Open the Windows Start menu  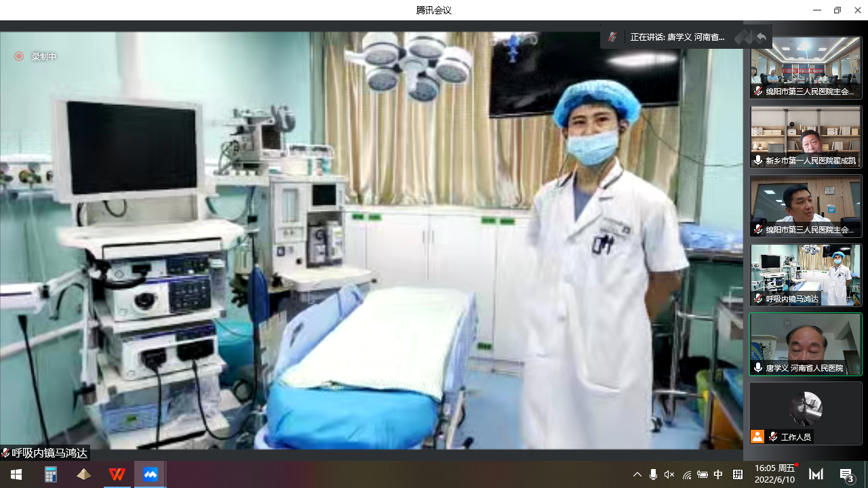16,474
